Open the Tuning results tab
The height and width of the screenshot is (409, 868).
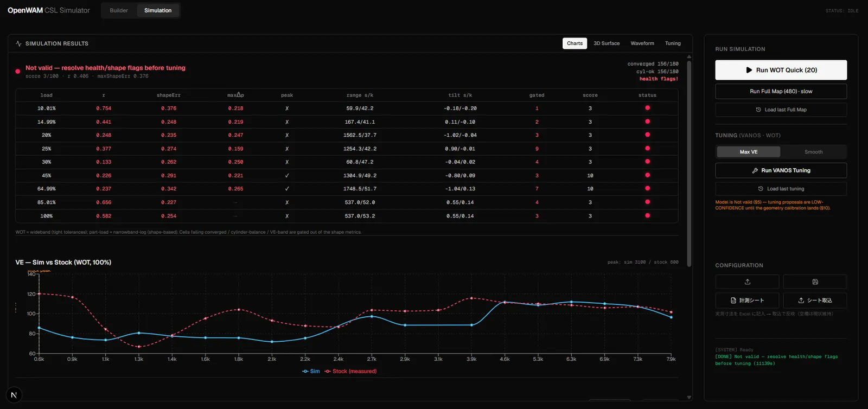tap(673, 43)
